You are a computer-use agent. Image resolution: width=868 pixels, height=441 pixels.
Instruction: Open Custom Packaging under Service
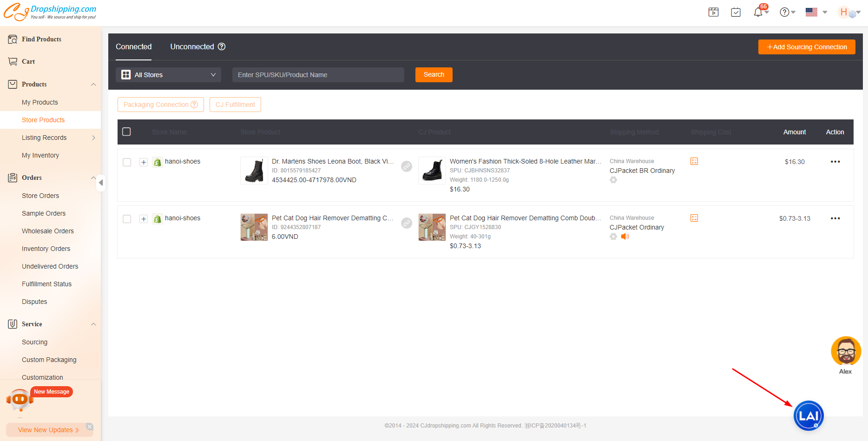coord(49,360)
